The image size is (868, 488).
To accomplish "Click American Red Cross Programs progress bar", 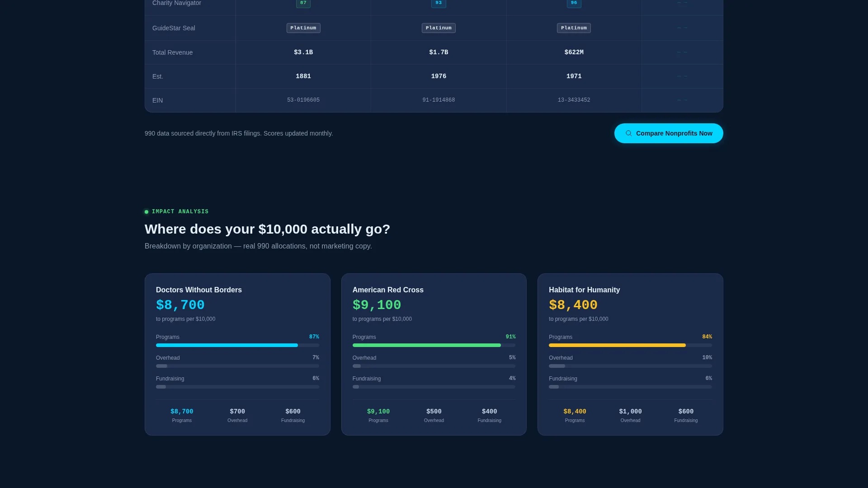I will click(x=434, y=345).
